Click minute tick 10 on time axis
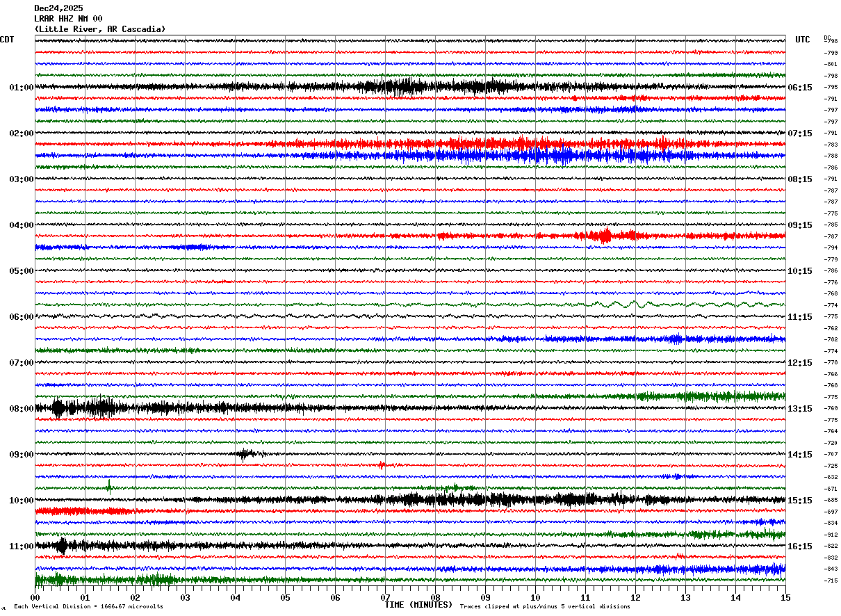The width and height of the screenshot is (841, 616). (x=535, y=597)
